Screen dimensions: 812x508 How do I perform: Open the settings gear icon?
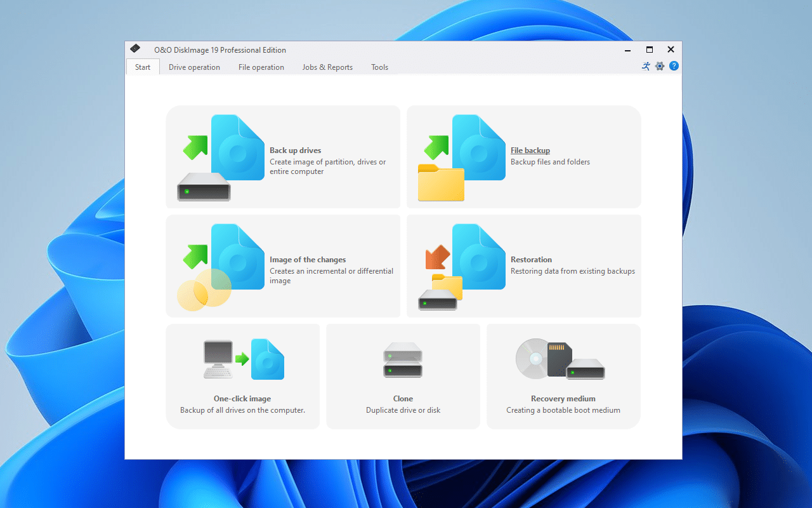660,65
